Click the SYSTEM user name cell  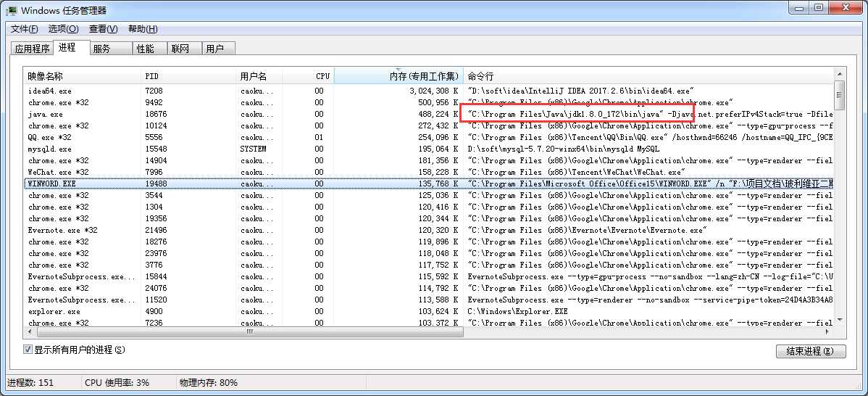pyautogui.click(x=253, y=149)
